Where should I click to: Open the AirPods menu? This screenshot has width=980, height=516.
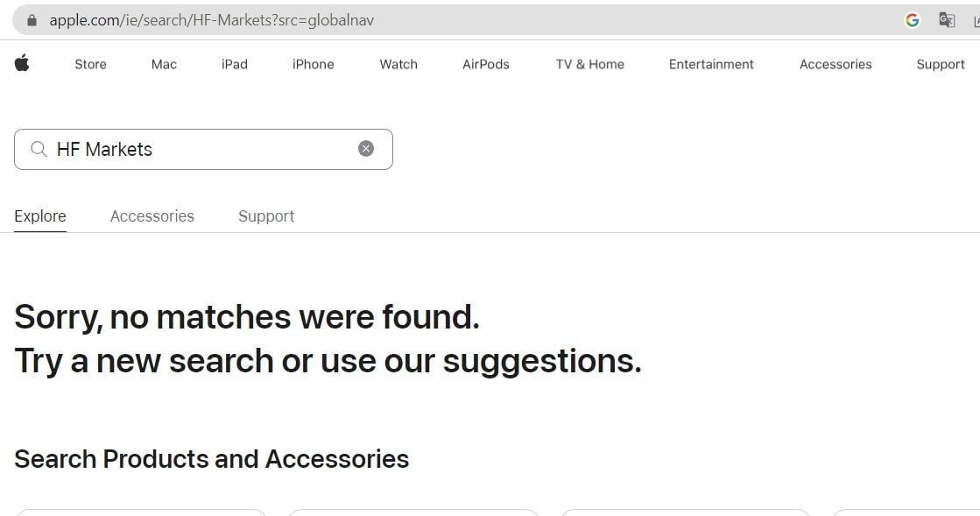click(x=486, y=64)
